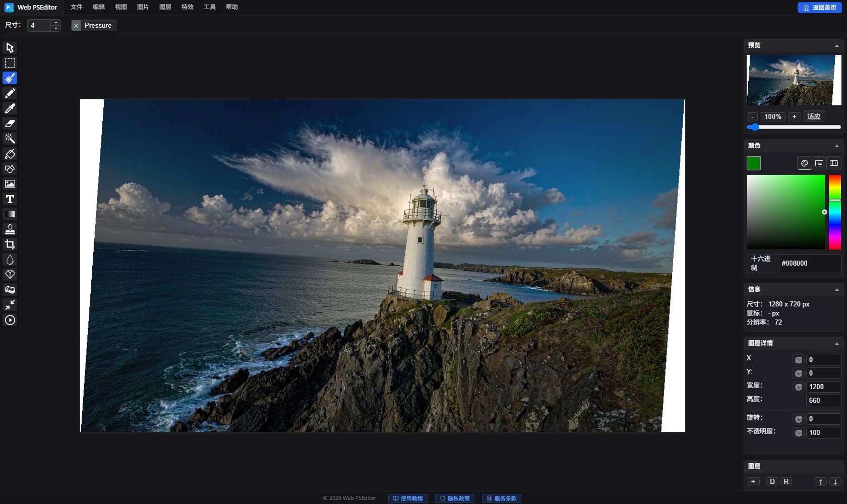This screenshot has height=504, width=847.
Task: Choose the Gradient tool
Action: tap(10, 214)
